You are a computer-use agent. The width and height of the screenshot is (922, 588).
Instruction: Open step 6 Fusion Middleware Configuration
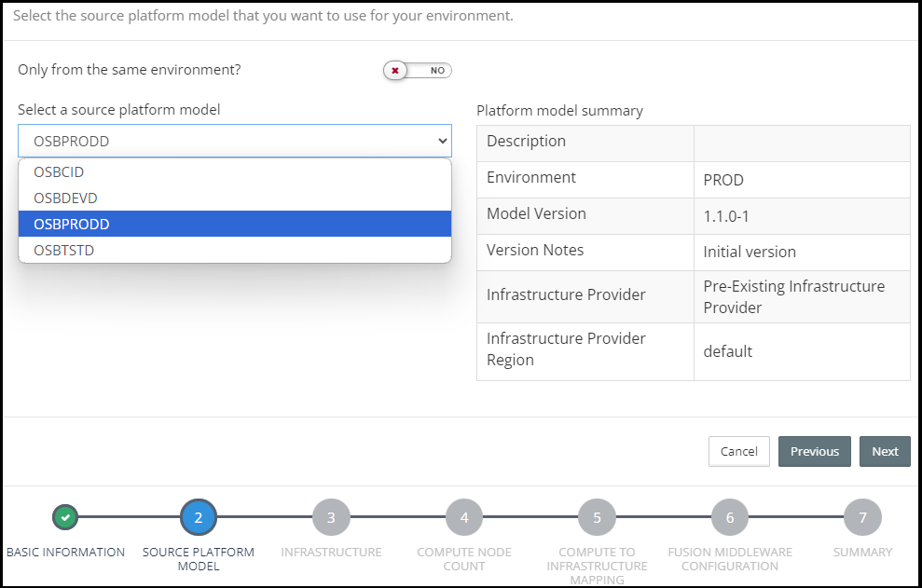tap(730, 517)
